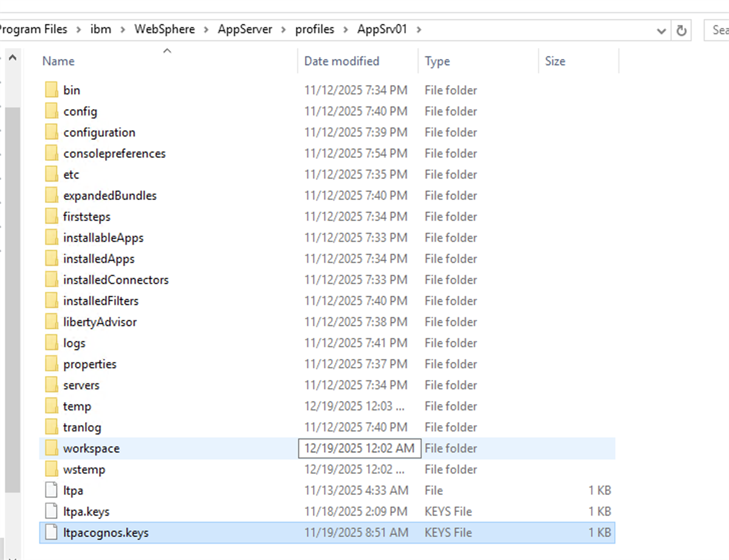The image size is (729, 560).
Task: Select the name "consolepreferences"
Action: coord(114,154)
